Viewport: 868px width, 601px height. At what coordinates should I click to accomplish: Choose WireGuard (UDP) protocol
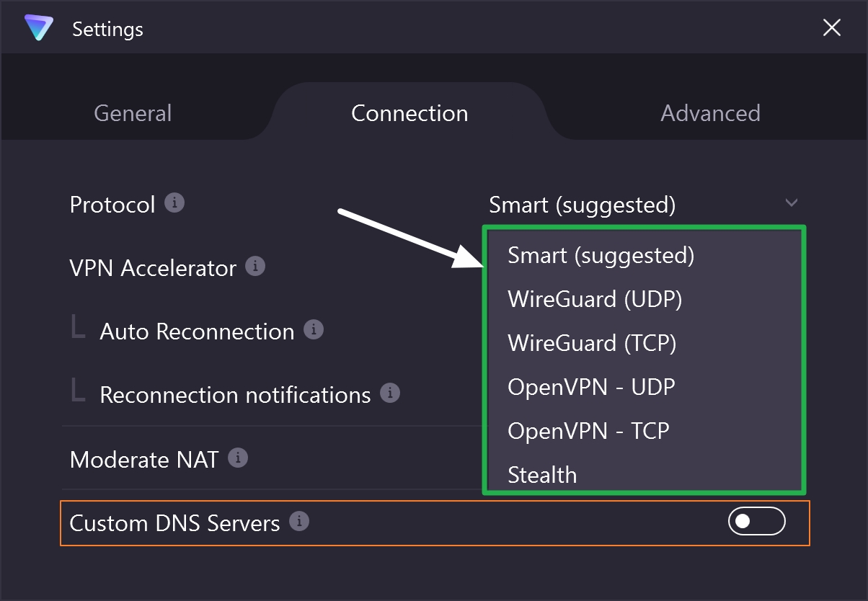click(x=595, y=299)
